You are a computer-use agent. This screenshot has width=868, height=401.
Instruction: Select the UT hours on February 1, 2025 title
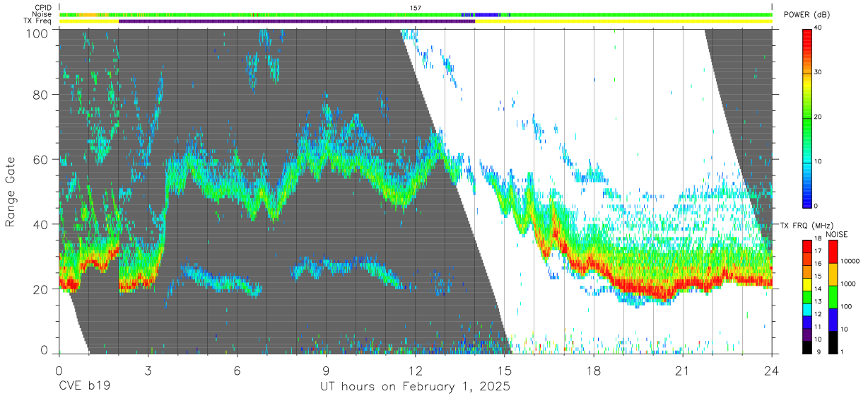click(415, 388)
